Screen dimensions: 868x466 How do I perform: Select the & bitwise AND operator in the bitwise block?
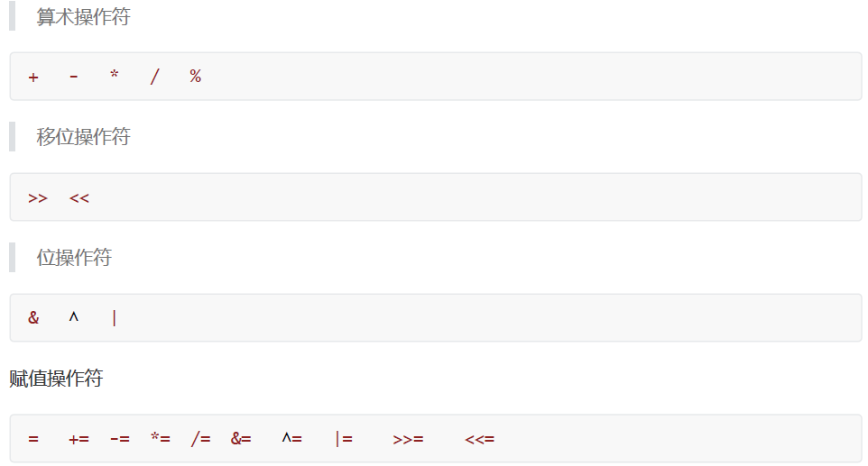coord(33,318)
